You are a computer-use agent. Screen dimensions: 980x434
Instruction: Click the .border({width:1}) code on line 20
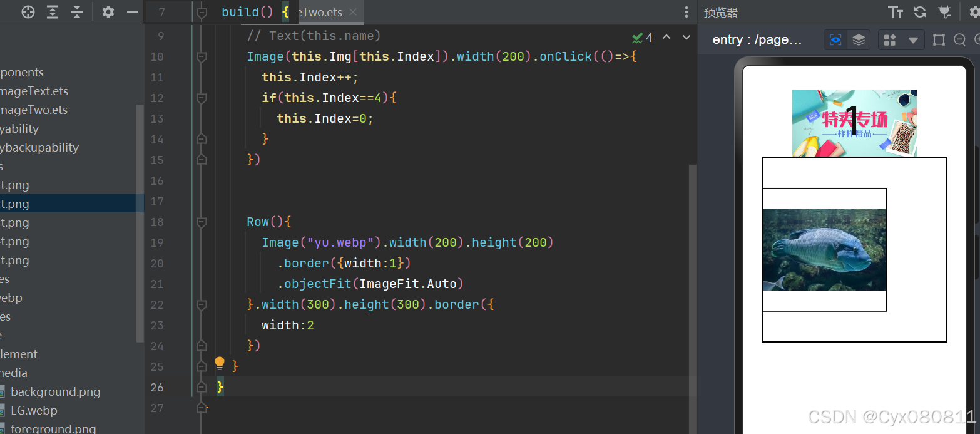[x=344, y=263]
